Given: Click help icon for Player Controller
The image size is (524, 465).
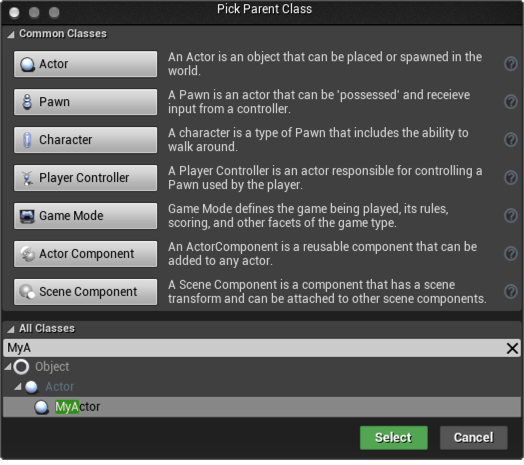Looking at the screenshot, I should 511,178.
